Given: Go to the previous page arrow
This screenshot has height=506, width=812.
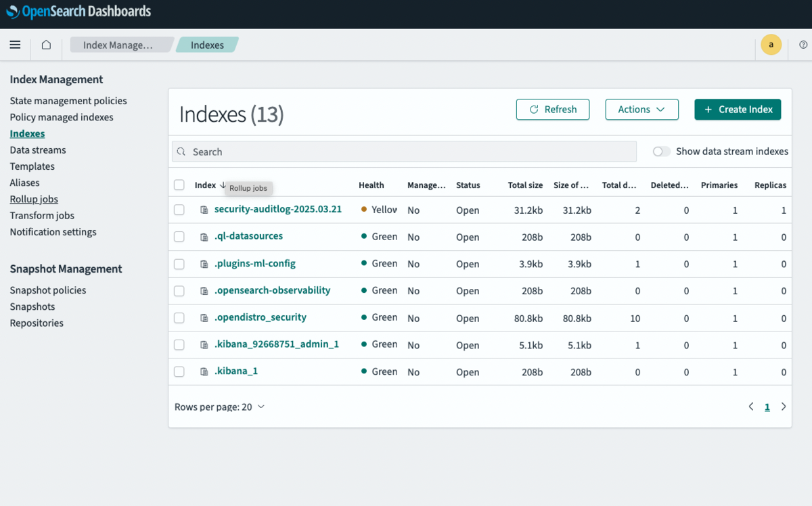Looking at the screenshot, I should [751, 407].
